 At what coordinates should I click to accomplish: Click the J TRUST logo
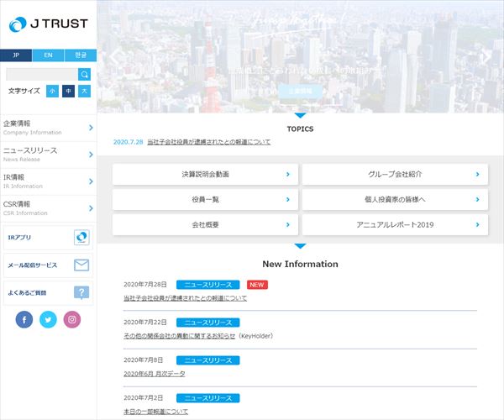coord(49,24)
